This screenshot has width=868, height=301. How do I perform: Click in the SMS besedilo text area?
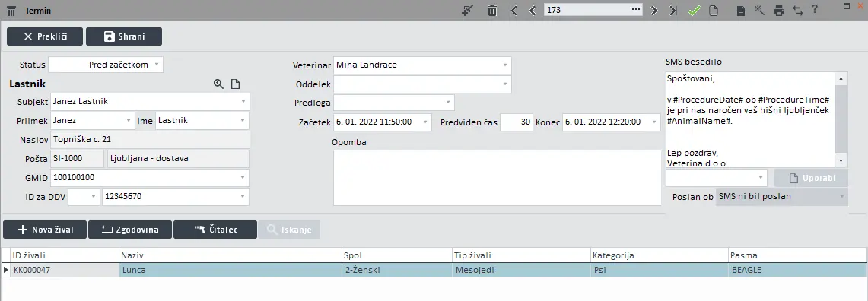click(750, 119)
